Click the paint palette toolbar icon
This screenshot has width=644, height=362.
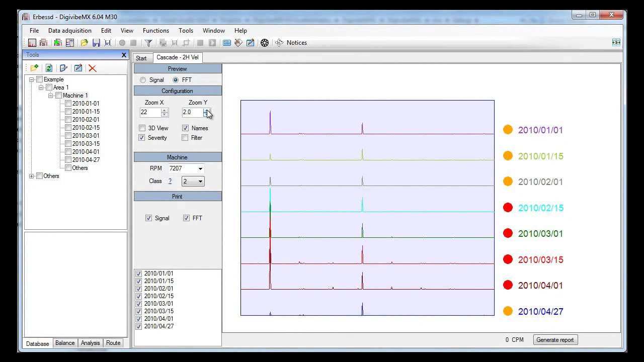[x=238, y=43]
